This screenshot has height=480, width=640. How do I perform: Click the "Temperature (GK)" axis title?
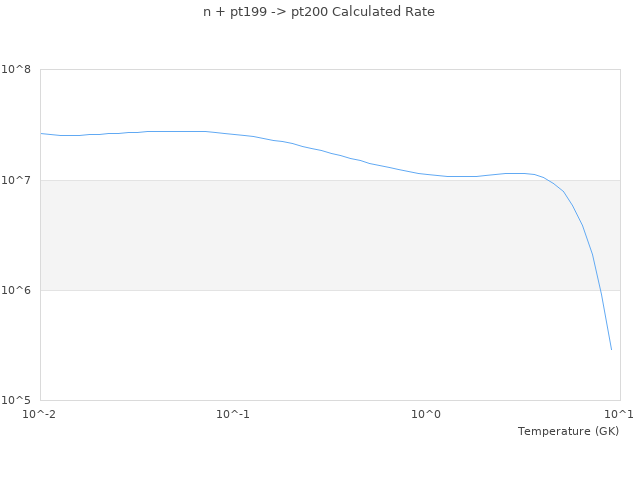[x=568, y=431]
